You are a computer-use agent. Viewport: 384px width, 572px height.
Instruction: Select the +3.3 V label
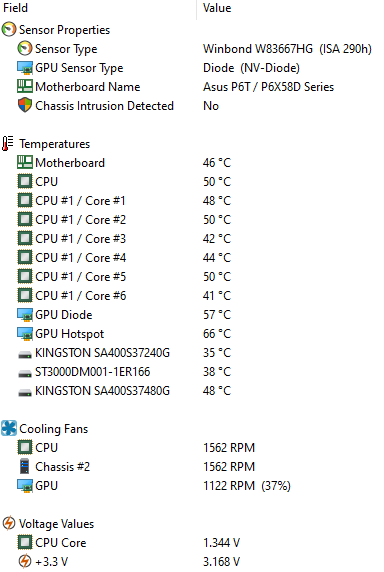51,562
